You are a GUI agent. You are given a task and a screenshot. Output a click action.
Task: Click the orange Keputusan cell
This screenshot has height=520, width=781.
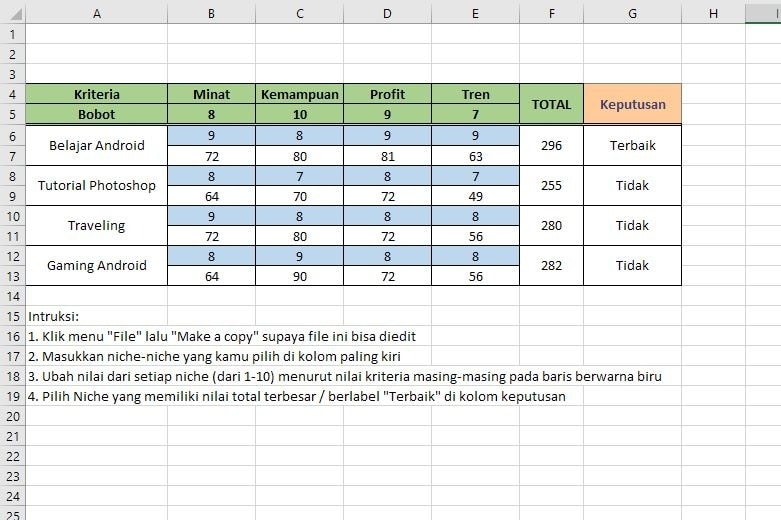633,104
